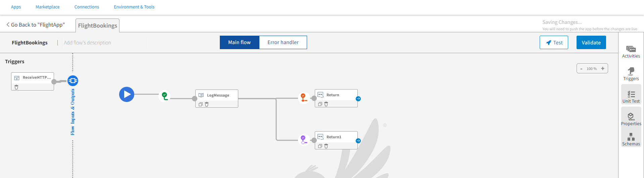Delete the Return activity
This screenshot has width=644, height=178.
[x=326, y=104]
